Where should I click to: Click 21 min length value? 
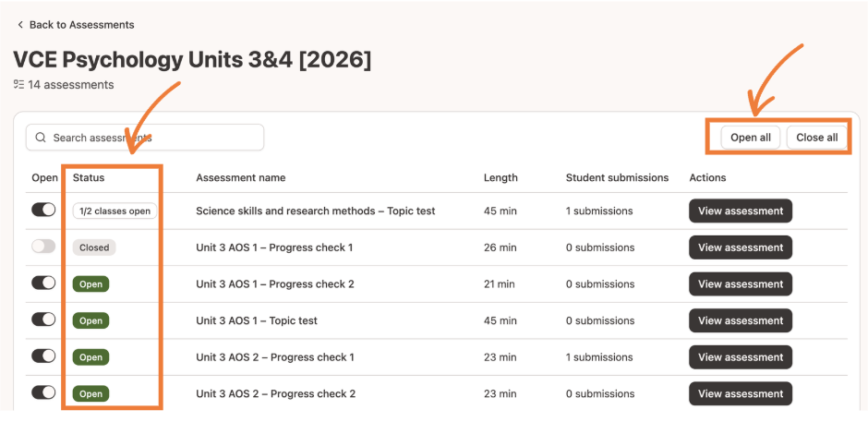tap(500, 284)
